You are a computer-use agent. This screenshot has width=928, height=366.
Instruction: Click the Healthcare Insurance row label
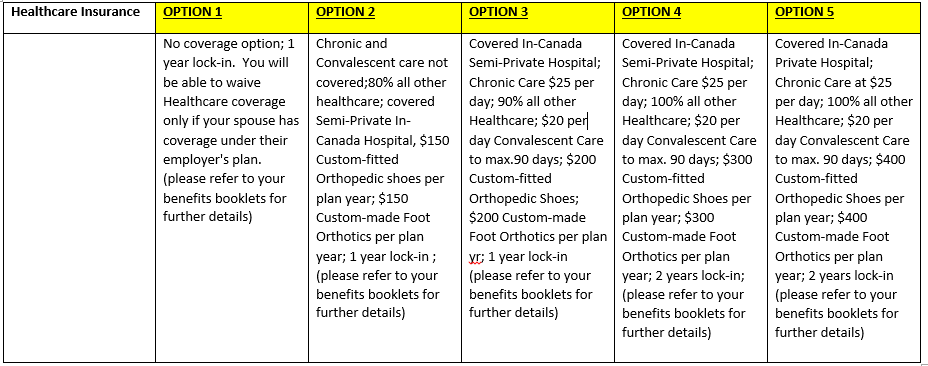tap(76, 12)
